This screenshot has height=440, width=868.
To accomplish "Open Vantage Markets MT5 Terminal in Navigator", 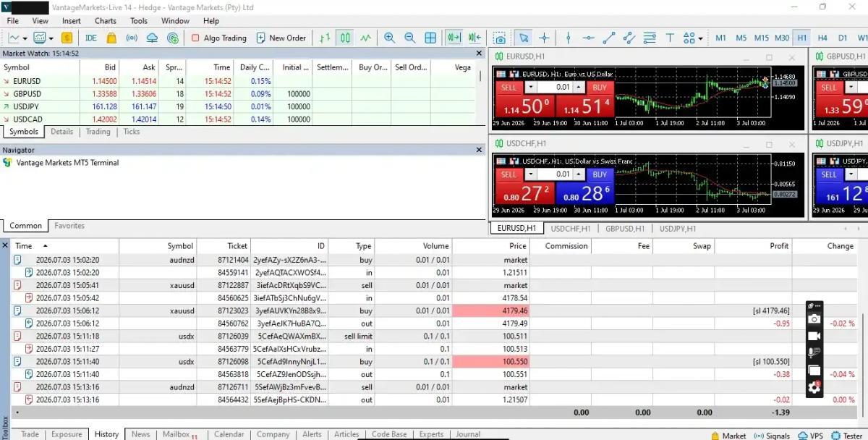I will pyautogui.click(x=67, y=163).
